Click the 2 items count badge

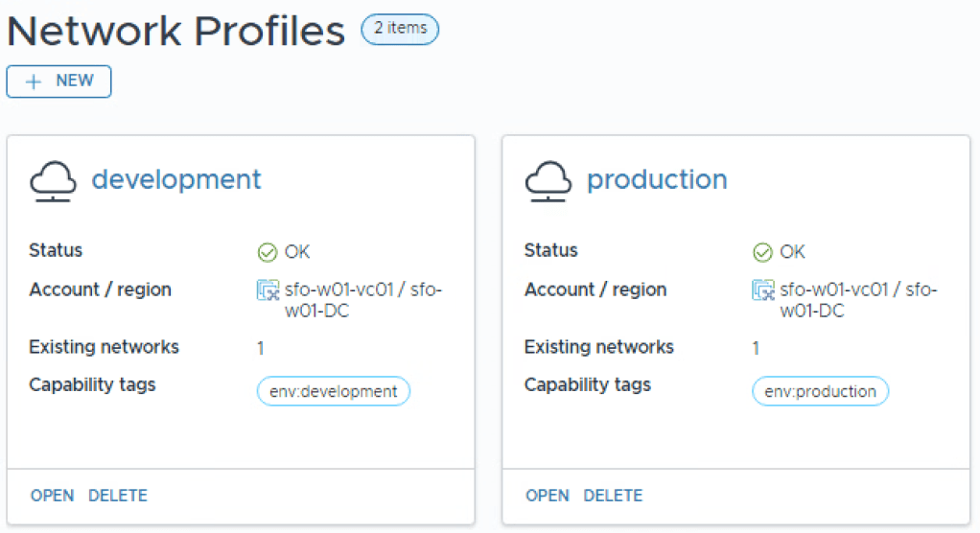(x=400, y=29)
